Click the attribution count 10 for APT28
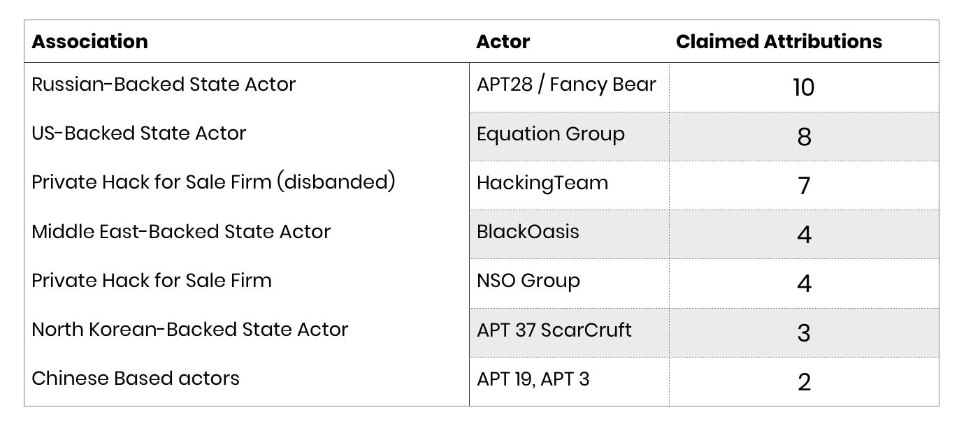This screenshot has height=440, width=980. (x=804, y=87)
